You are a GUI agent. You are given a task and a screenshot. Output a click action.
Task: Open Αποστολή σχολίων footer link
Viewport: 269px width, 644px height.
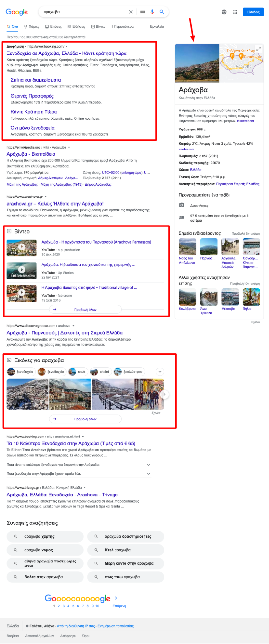39,636
